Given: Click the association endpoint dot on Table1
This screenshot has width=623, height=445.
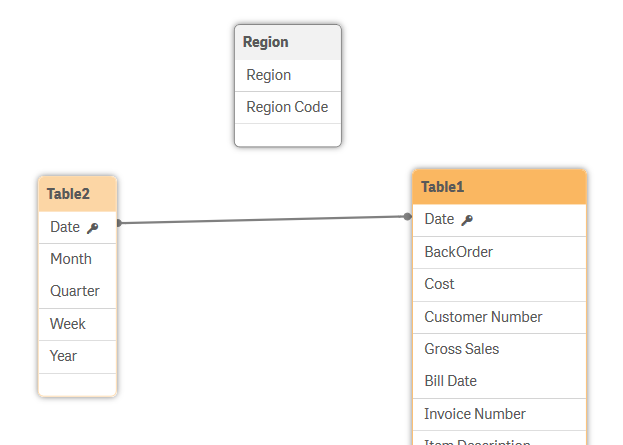Looking at the screenshot, I should (x=407, y=216).
